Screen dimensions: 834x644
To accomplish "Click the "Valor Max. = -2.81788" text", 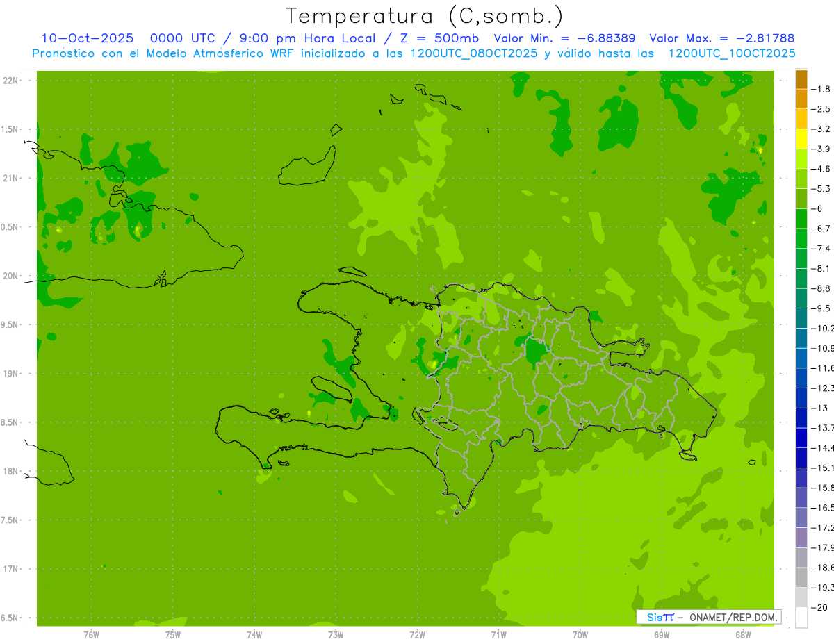I will (722, 38).
